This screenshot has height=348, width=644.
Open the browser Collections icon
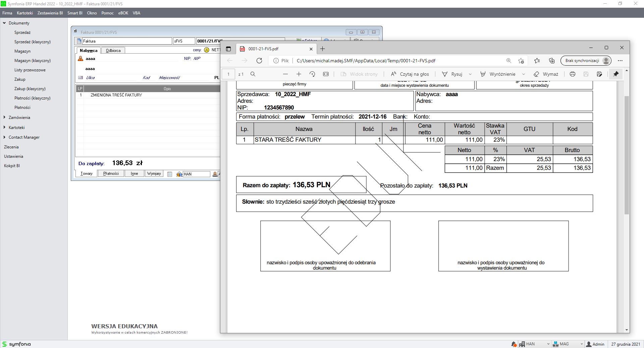[551, 61]
